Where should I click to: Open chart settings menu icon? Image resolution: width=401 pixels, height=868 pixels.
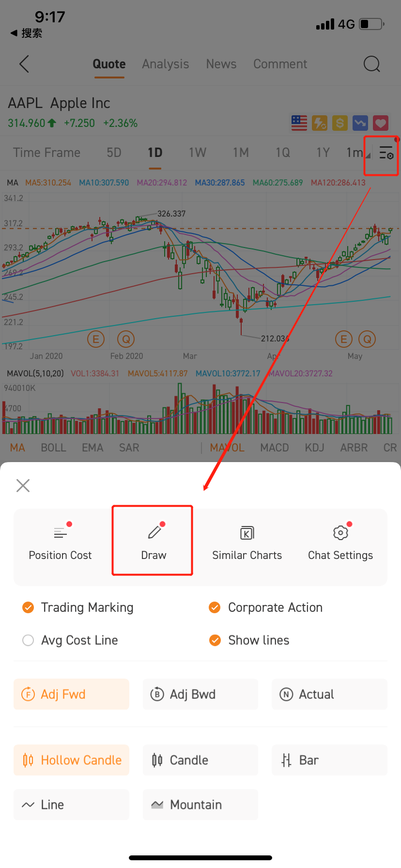(386, 153)
